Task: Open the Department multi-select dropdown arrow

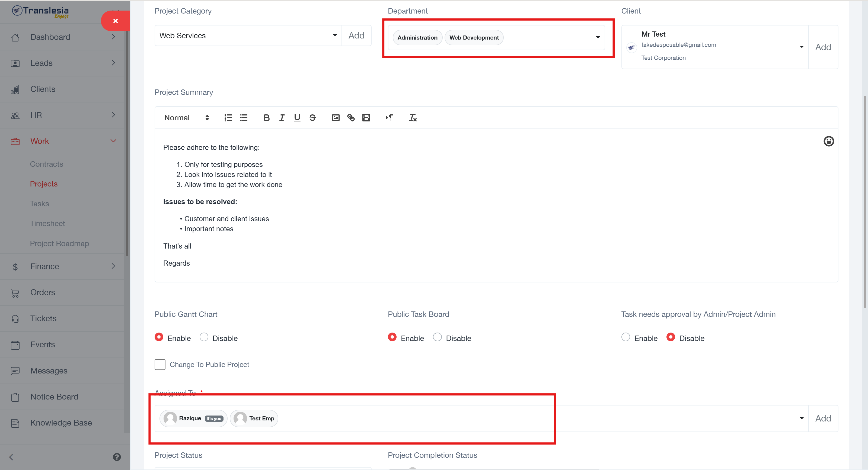Action: coord(598,37)
